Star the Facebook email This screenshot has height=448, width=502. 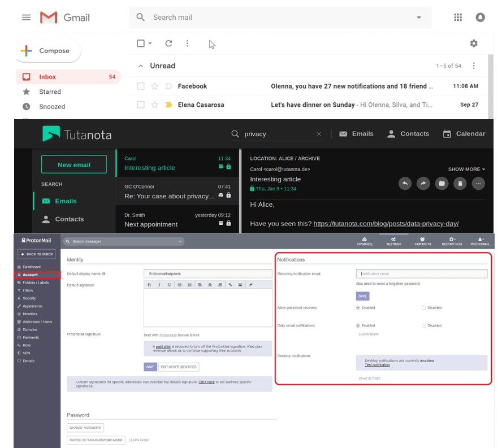click(x=155, y=86)
